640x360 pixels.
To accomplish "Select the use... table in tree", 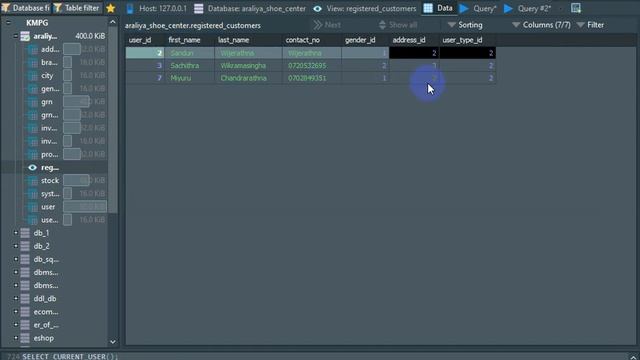I will tap(50, 220).
